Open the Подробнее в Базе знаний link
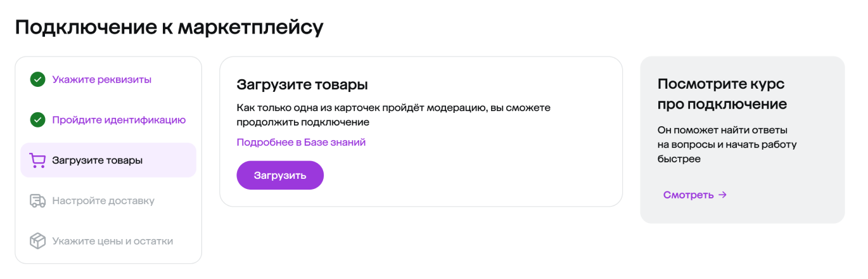Image resolution: width=868 pixels, height=279 pixels. (x=301, y=142)
